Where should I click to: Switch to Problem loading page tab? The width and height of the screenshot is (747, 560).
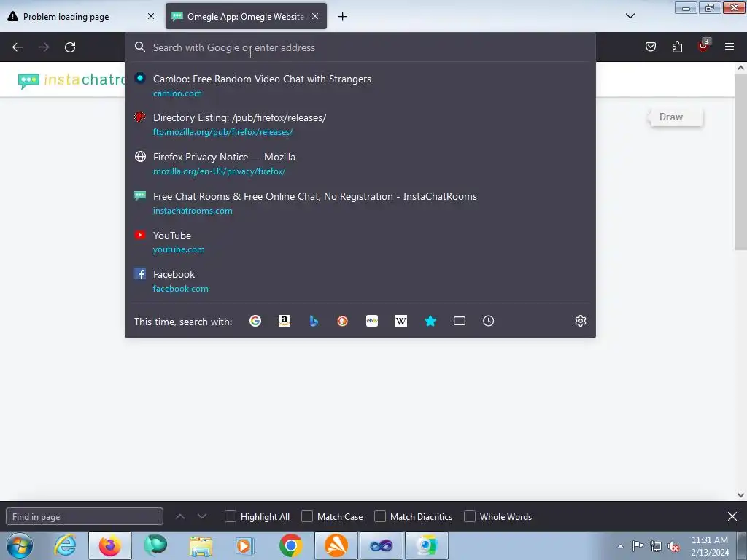tap(81, 16)
